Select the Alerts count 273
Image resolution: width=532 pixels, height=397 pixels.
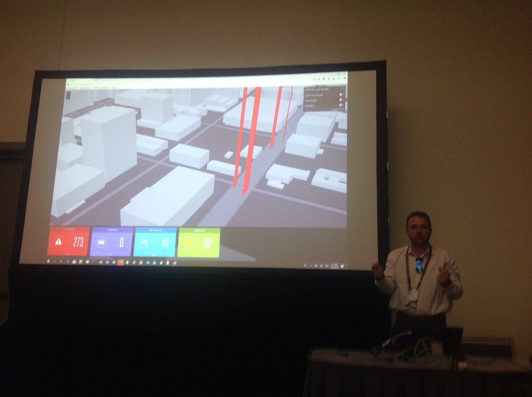(78, 242)
